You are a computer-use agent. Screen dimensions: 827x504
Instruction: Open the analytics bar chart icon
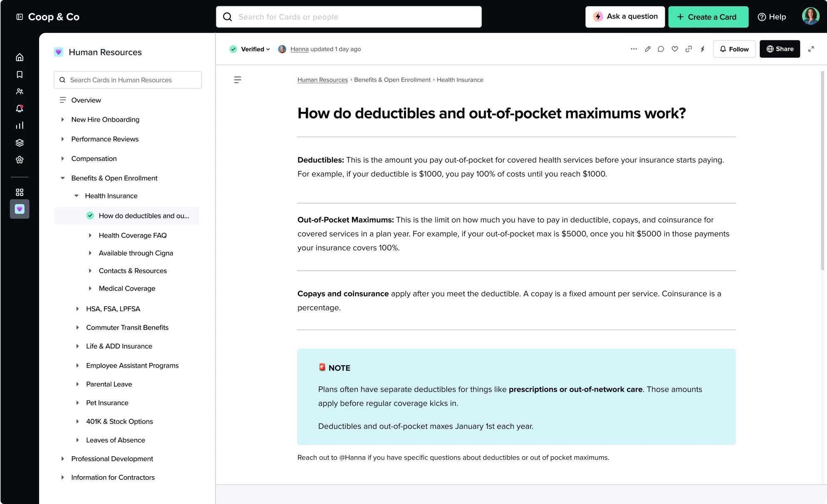(19, 125)
